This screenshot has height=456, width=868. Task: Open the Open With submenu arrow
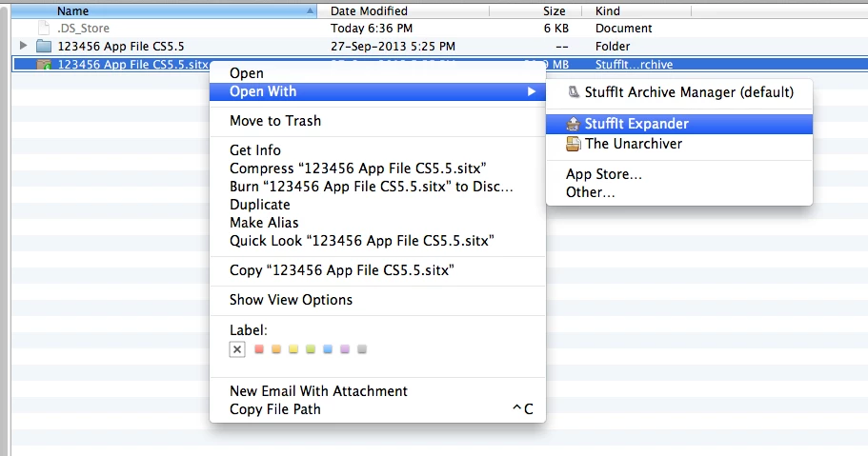tap(532, 91)
